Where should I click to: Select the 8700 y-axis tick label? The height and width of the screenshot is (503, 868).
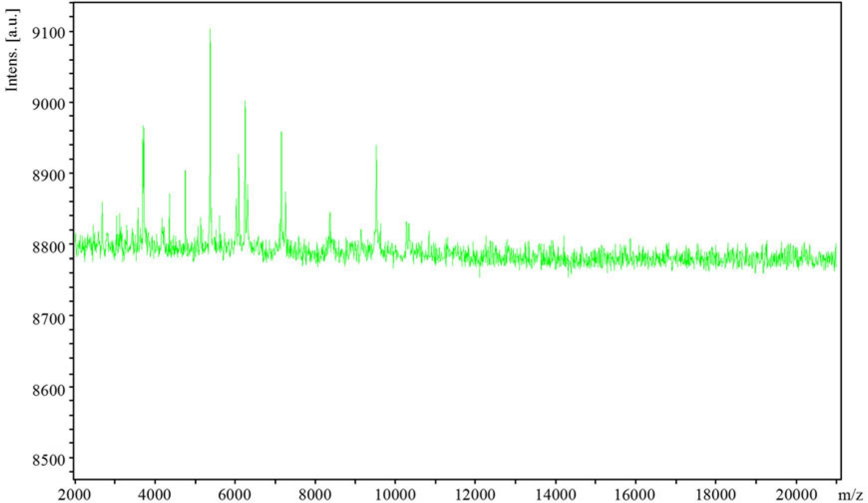(48, 318)
